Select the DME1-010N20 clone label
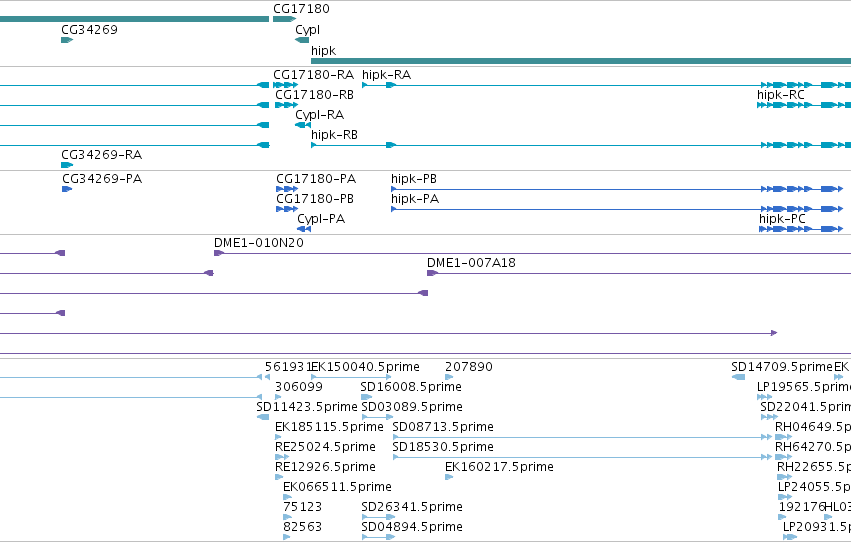The width and height of the screenshot is (851, 542). [x=259, y=243]
